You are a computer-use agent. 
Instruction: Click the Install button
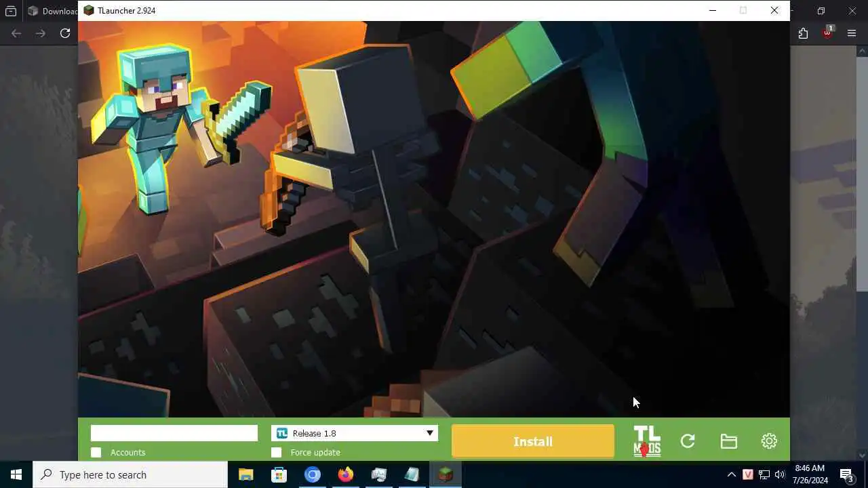pyautogui.click(x=533, y=441)
